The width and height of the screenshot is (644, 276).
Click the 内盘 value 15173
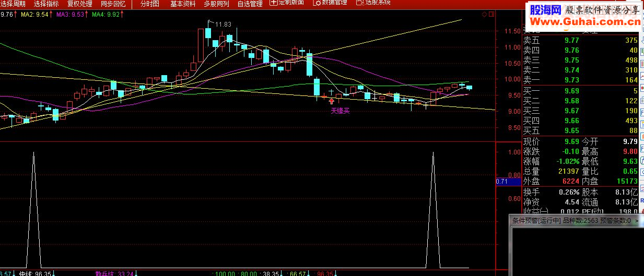pos(628,181)
